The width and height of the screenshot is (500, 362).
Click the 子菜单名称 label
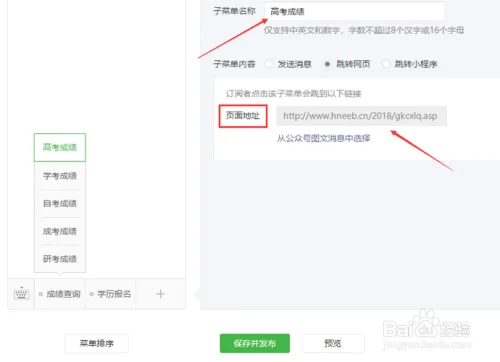tap(234, 11)
